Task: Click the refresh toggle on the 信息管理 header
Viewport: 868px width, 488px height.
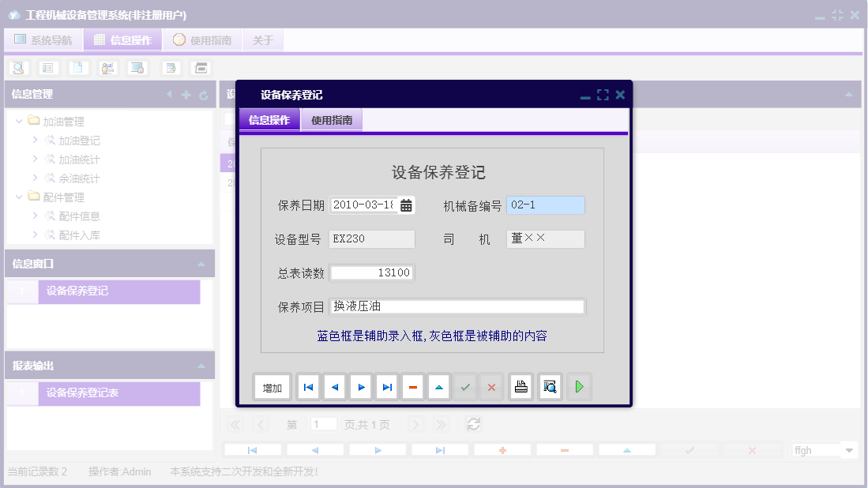Action: (204, 93)
